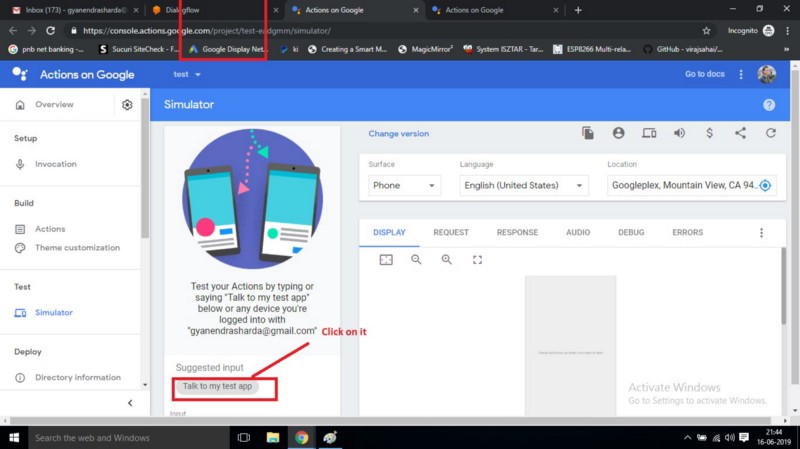Open Theme customization in sidebar
This screenshot has width=800, height=449.
tap(78, 248)
